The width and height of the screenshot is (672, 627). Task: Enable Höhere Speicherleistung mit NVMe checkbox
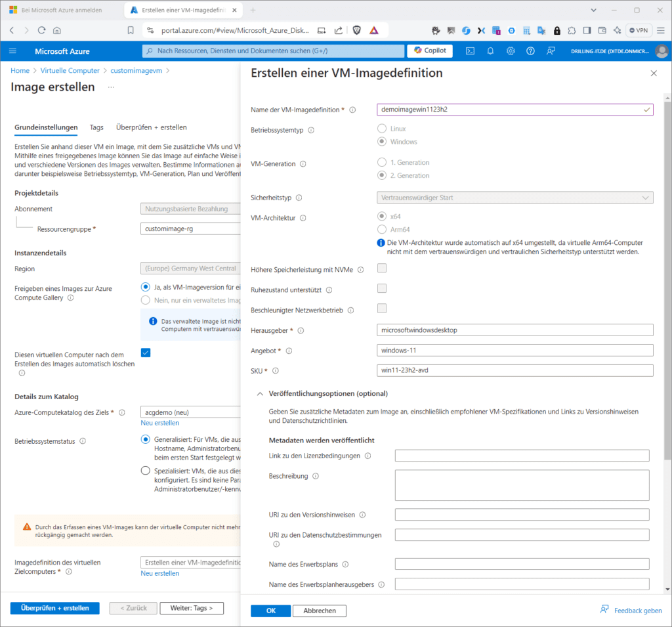[x=382, y=268]
